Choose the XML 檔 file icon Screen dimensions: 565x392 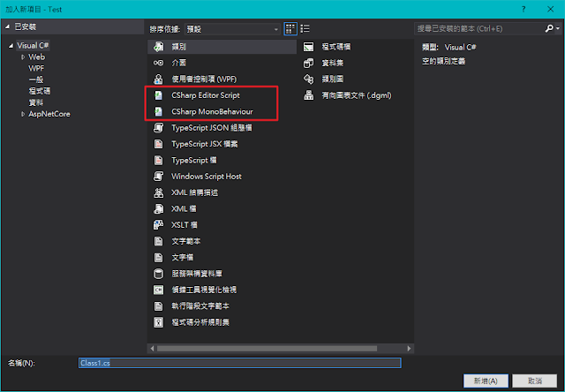[159, 209]
